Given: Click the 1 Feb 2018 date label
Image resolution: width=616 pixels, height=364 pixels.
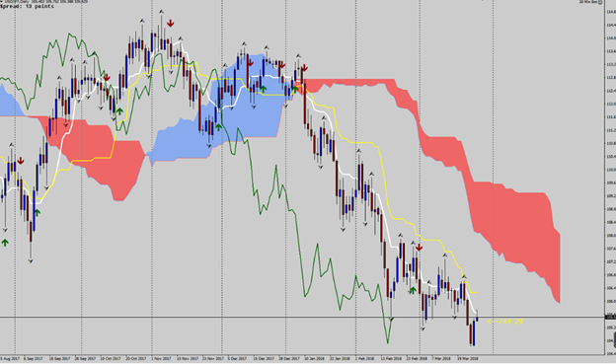Looking at the screenshot, I should point(365,358).
